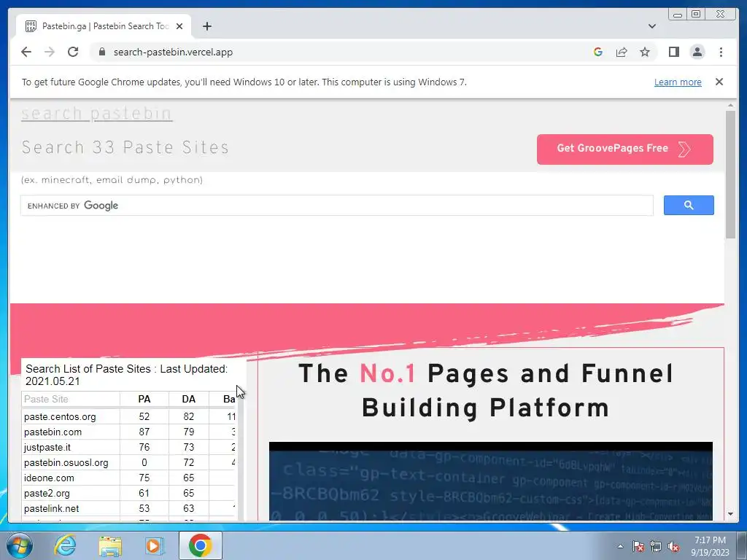
Task: Select paste2.org in the list
Action: coord(47,493)
